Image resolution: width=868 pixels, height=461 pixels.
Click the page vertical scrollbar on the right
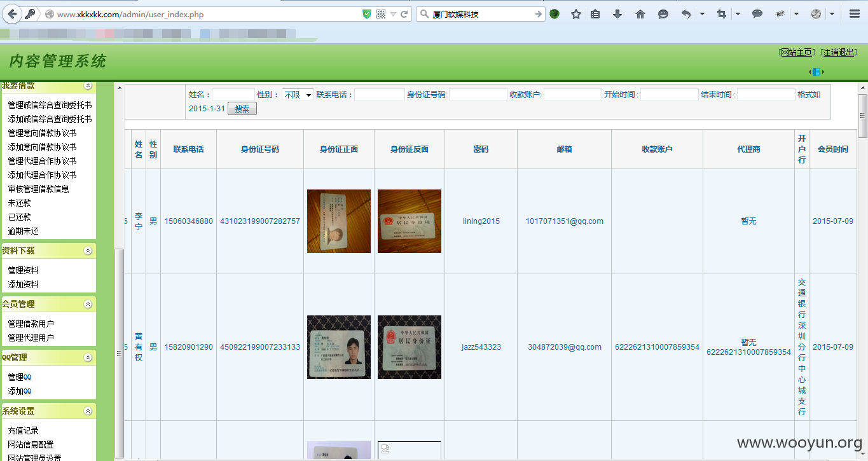863,116
